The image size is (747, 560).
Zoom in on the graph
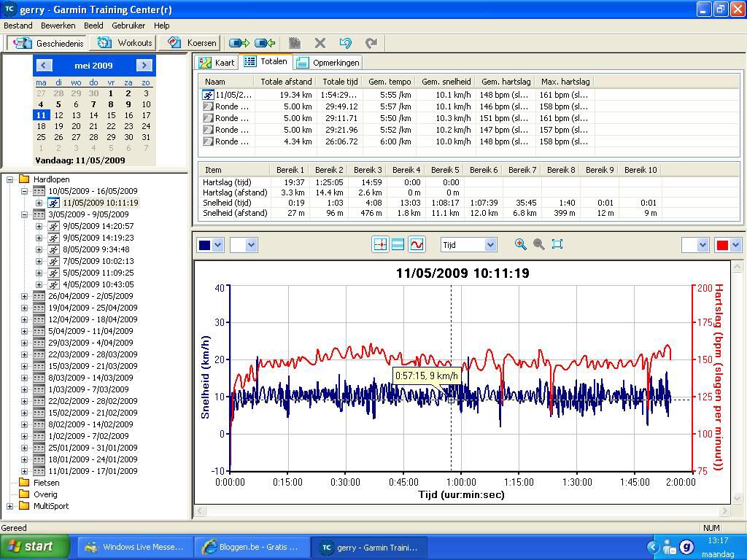(x=521, y=244)
